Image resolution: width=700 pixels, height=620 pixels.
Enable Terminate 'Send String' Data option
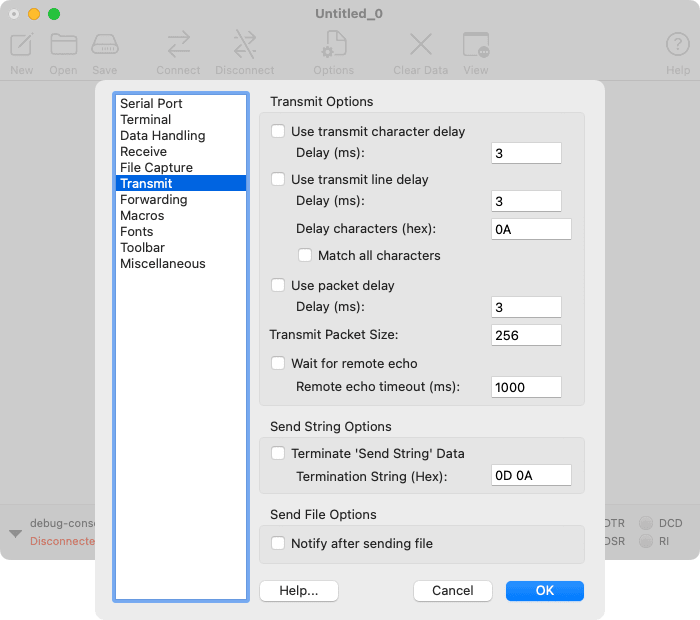[x=279, y=453]
